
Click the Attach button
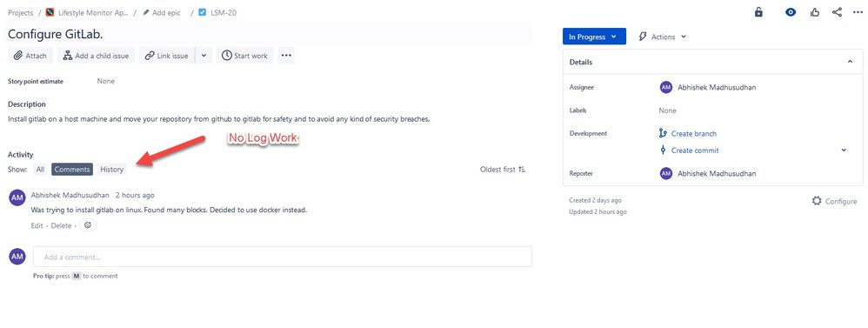(x=30, y=56)
